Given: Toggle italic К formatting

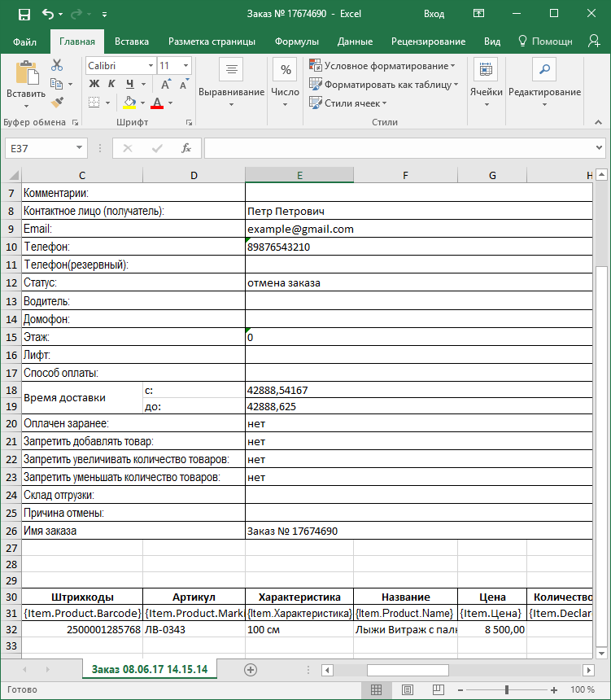Looking at the screenshot, I should (111, 84).
